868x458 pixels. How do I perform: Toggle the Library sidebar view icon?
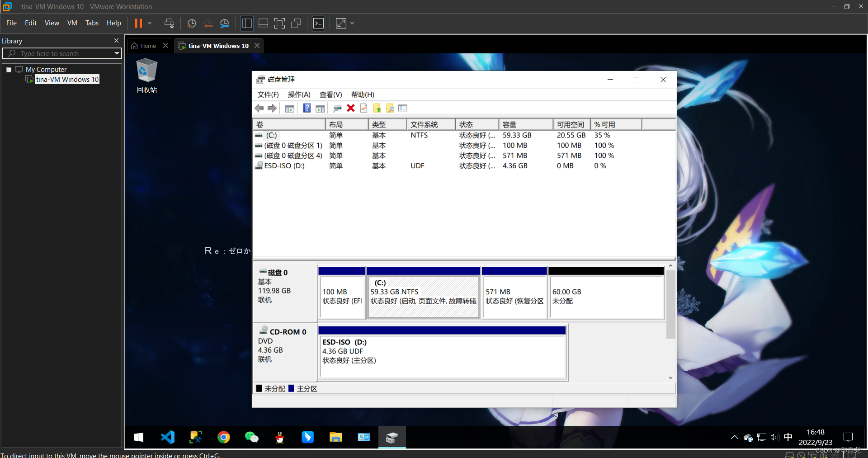(247, 23)
